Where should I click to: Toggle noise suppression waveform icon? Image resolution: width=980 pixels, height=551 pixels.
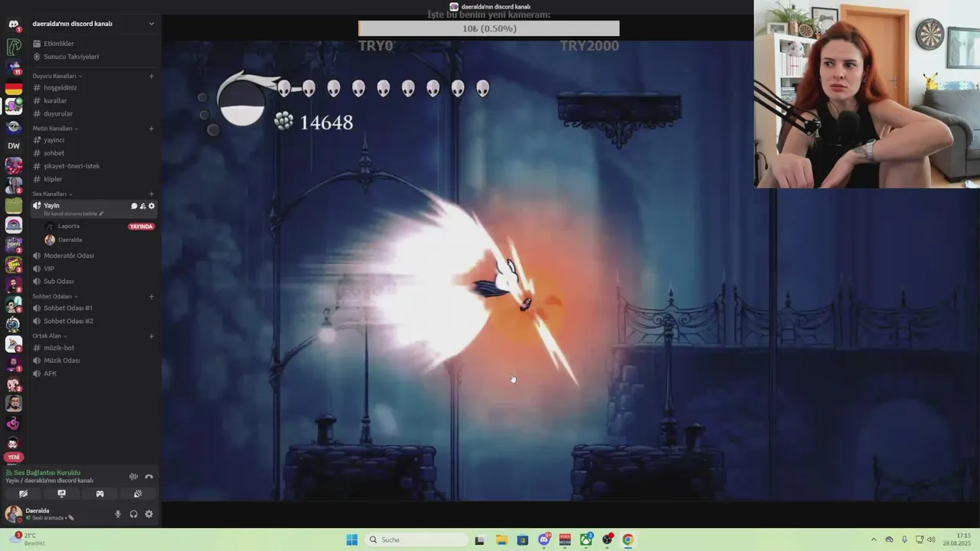pos(133,477)
